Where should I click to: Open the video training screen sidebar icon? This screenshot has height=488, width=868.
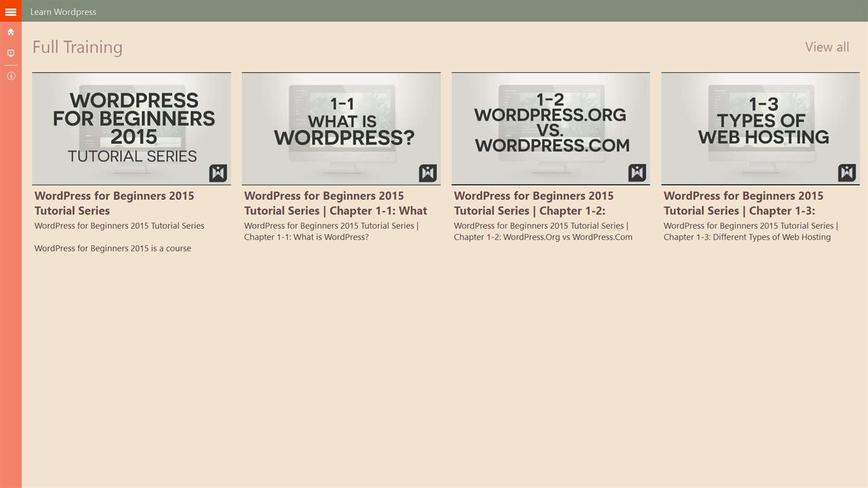pyautogui.click(x=11, y=54)
